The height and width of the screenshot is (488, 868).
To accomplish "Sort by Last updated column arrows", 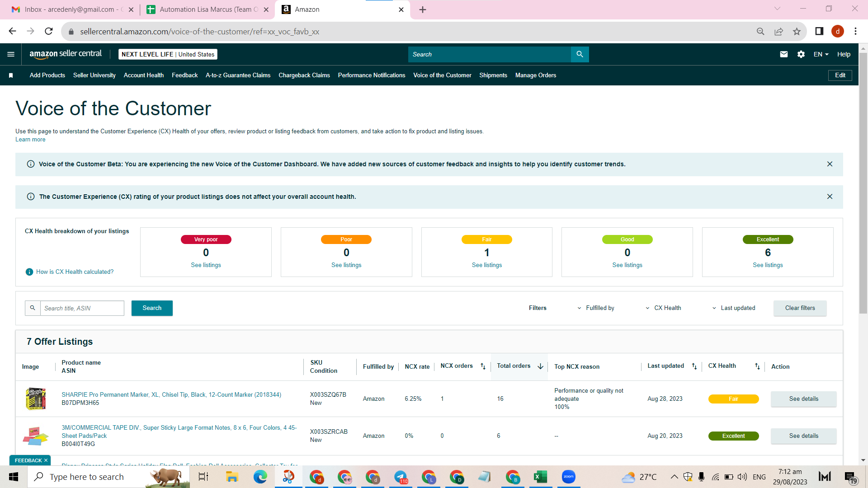I will [x=694, y=366].
